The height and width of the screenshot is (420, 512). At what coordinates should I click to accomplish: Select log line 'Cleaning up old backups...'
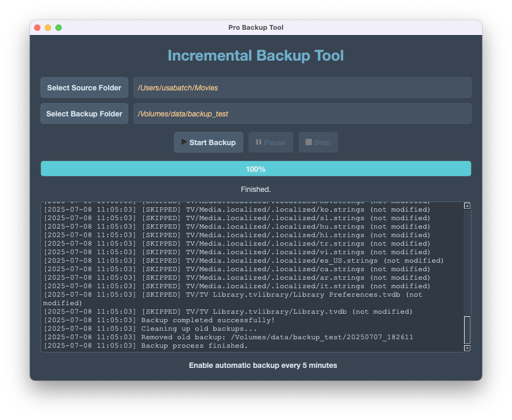tap(150, 329)
